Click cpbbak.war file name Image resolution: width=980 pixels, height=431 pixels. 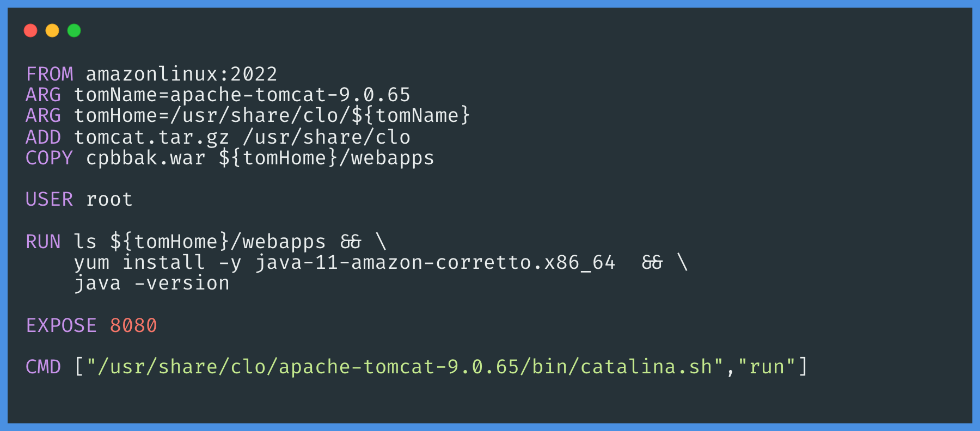[x=146, y=158]
